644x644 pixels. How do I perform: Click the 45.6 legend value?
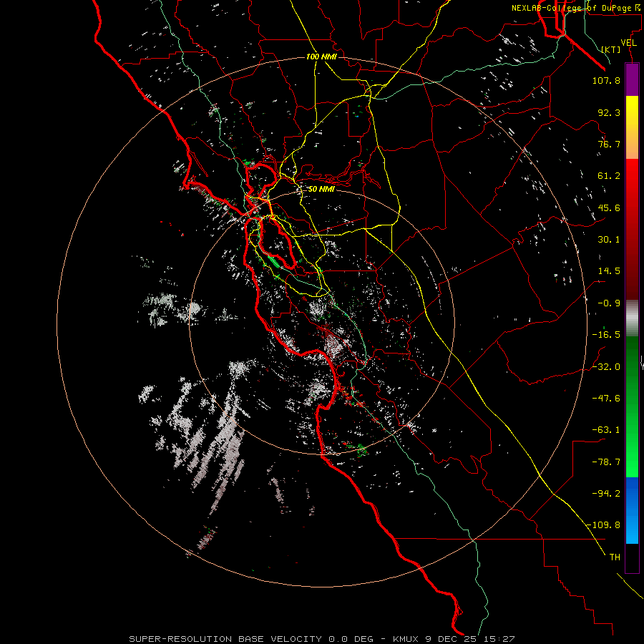(x=609, y=208)
